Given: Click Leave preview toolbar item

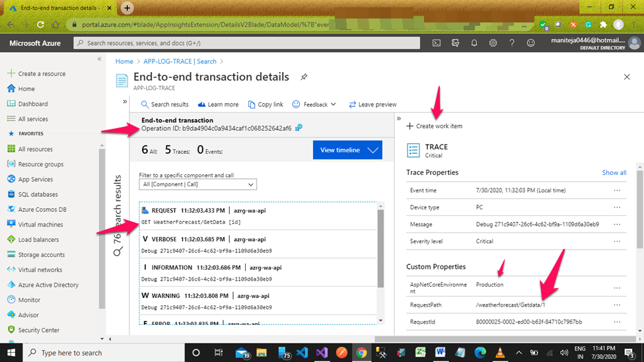Looking at the screenshot, I should 373,104.
